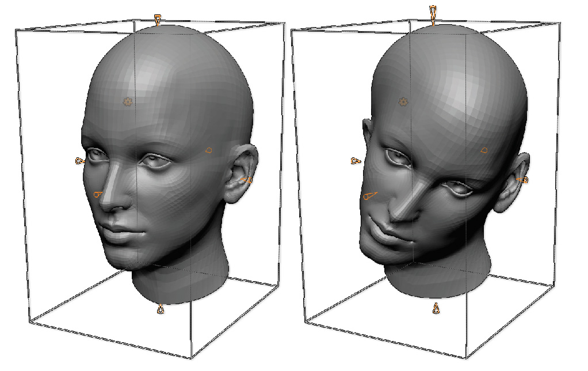Screen dimensions: 588x371
Task: Select the bottom orange cone below left head
Action: point(161,309)
